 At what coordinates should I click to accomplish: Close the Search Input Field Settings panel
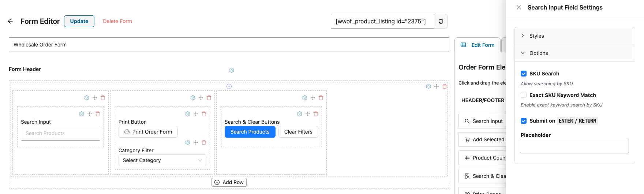tap(519, 7)
